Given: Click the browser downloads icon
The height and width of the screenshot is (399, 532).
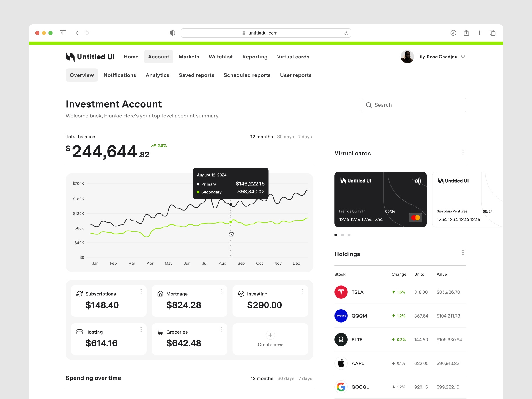Looking at the screenshot, I should [453, 33].
